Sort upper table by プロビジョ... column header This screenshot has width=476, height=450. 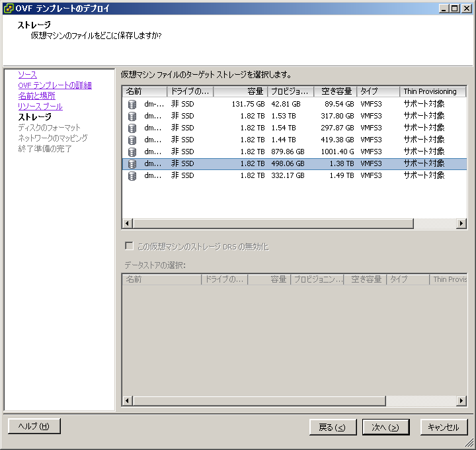290,91
